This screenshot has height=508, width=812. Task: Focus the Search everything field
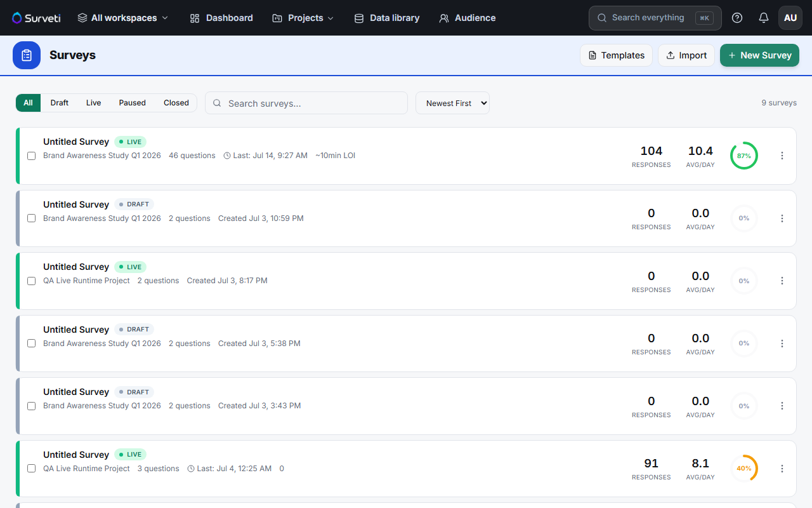[655, 18]
